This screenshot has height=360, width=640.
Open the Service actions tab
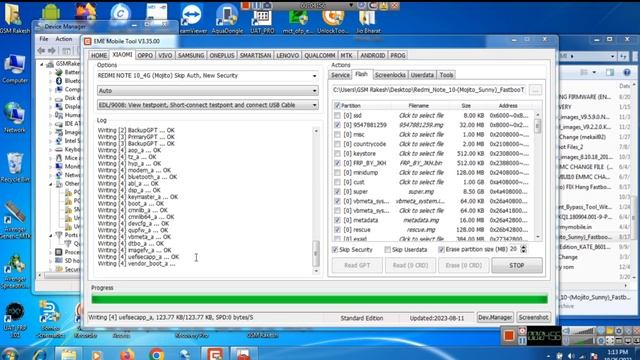(x=340, y=75)
